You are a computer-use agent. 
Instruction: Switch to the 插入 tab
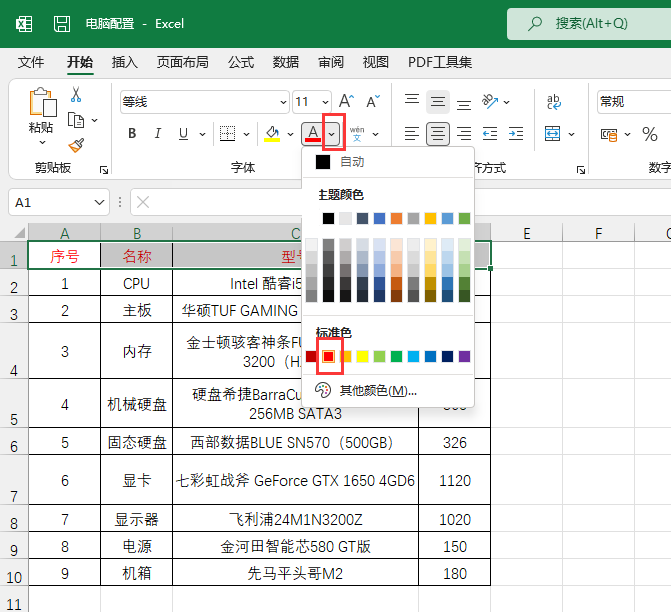125,62
